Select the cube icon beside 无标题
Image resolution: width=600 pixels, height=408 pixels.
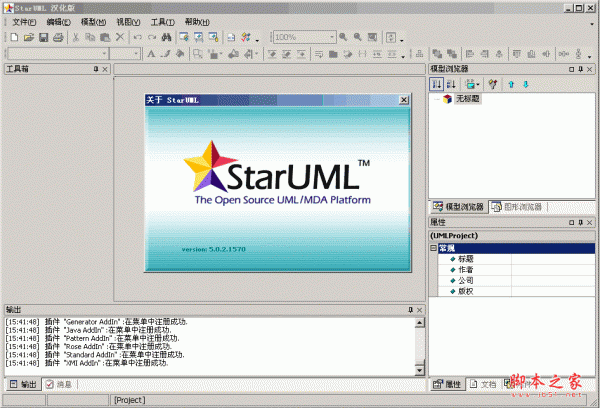tap(447, 99)
